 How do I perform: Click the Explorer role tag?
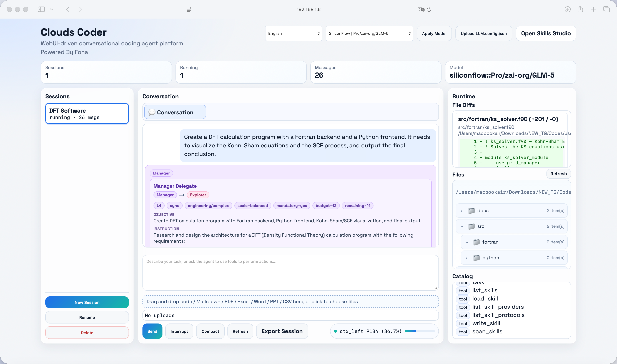[x=198, y=195]
